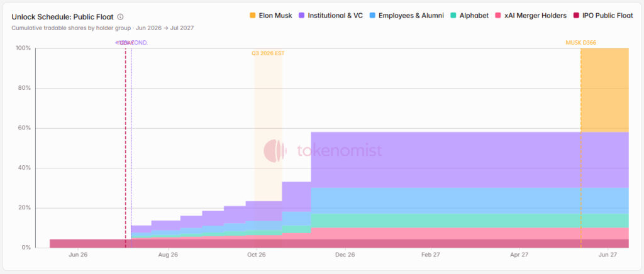This screenshot has height=274, width=644.
Task: Click the Apr 27 x-axis label
Action: coord(519,255)
